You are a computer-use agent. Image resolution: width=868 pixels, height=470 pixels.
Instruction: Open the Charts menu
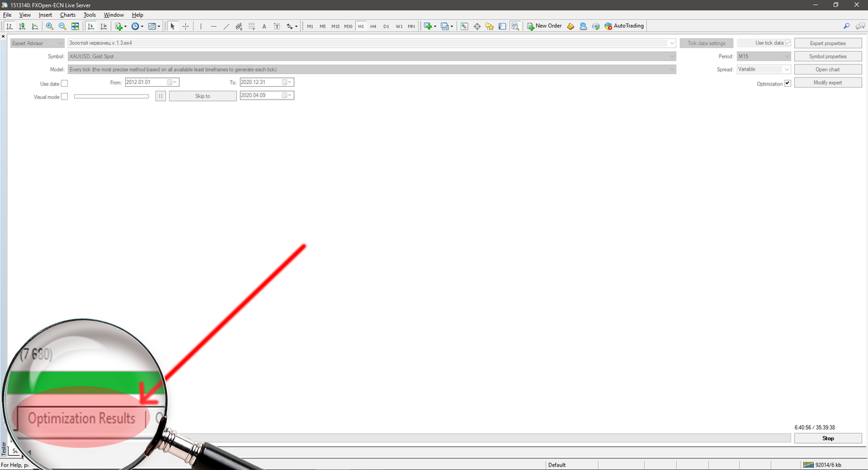tap(68, 15)
